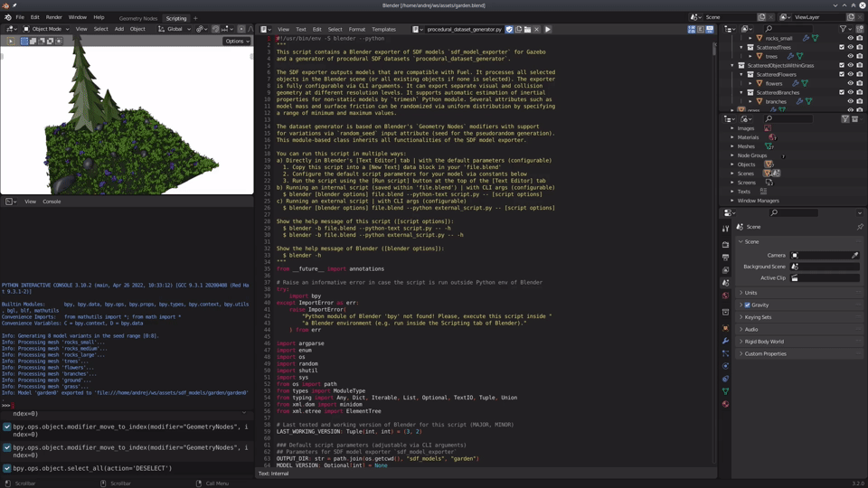Open the Particles properties tab
Viewport: 868px width, 488px height.
tap(726, 353)
